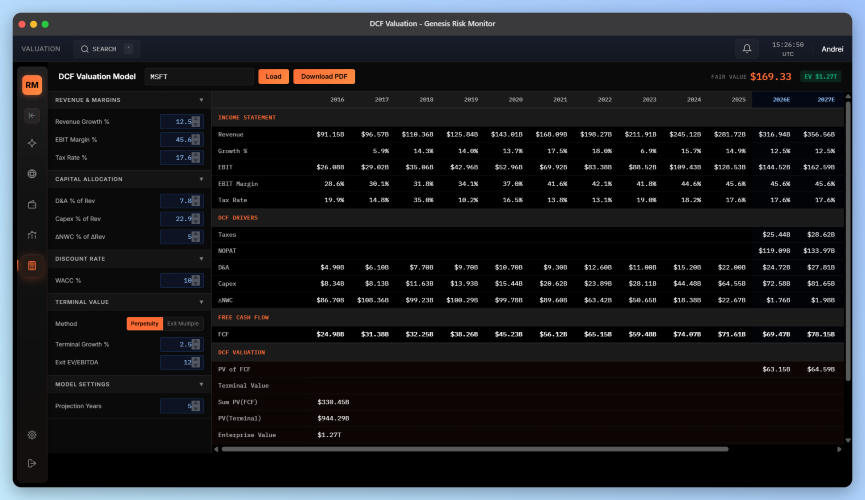Viewport: 865px width, 500px height.
Task: Click the logout icon at sidebar bottom
Action: pyautogui.click(x=32, y=463)
